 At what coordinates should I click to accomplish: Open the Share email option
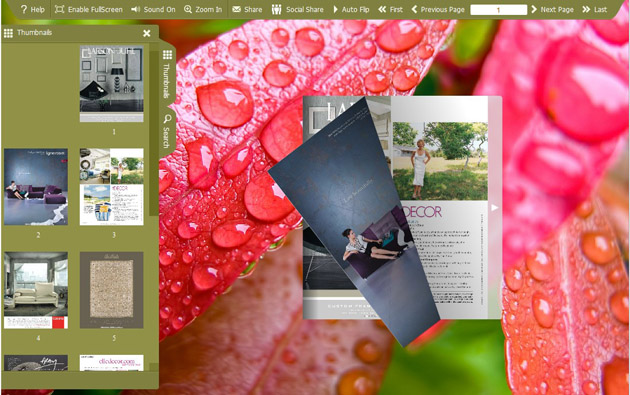pos(247,9)
